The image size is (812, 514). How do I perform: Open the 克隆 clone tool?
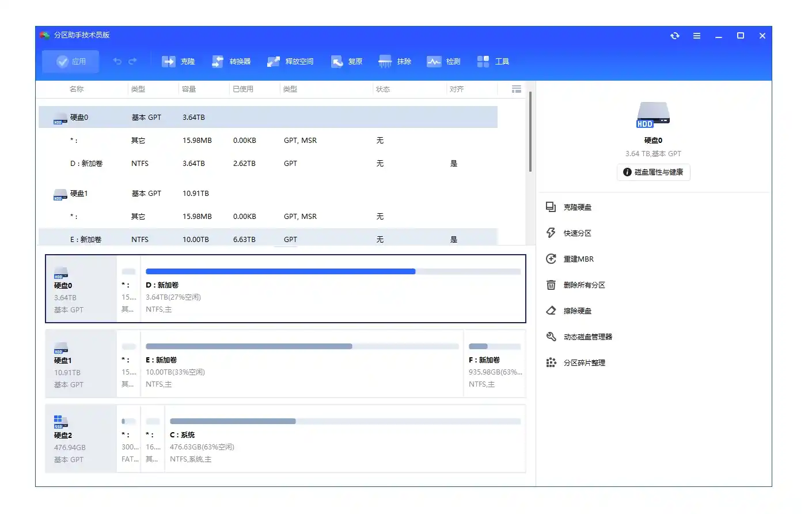pos(179,62)
